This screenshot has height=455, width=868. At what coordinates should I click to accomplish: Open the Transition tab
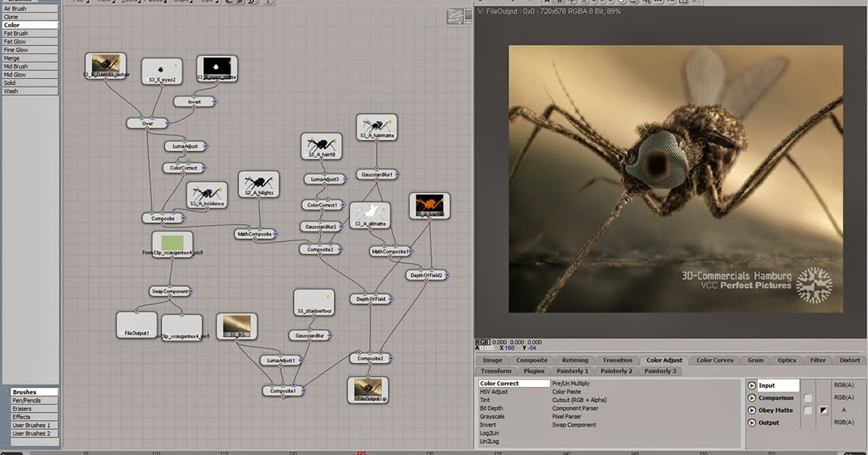click(617, 360)
